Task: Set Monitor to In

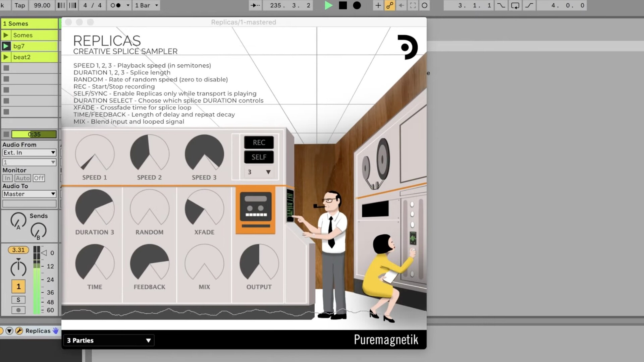Action: click(7, 178)
